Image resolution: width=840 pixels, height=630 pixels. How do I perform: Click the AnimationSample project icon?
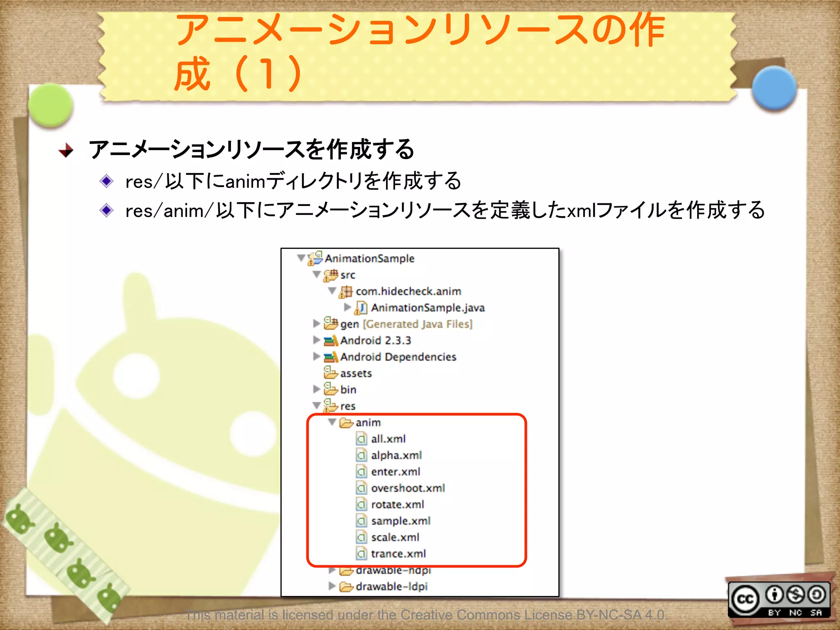tap(315, 258)
